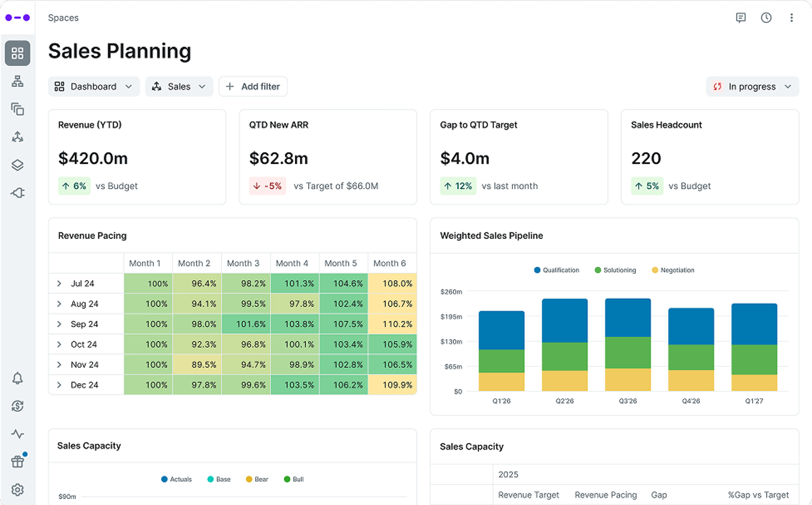The width and height of the screenshot is (812, 505).
Task: Toggle Negotiation series in pipeline legend
Action: pyautogui.click(x=673, y=270)
